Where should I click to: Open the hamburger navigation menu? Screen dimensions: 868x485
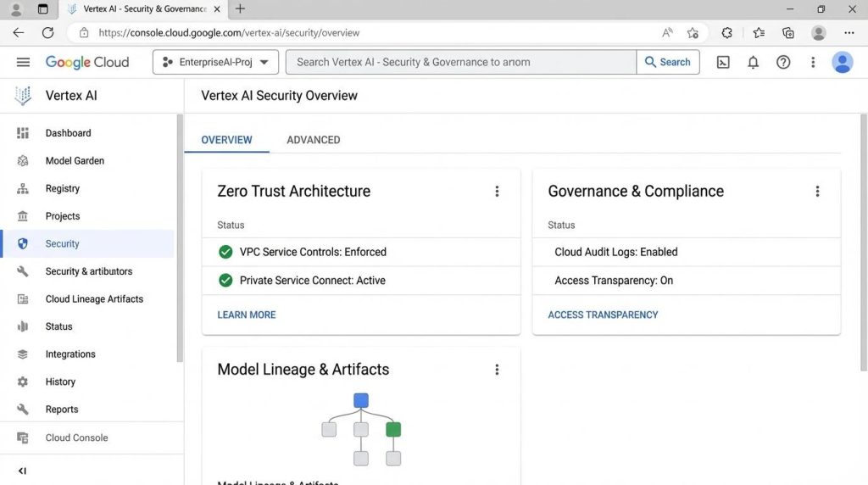point(23,62)
